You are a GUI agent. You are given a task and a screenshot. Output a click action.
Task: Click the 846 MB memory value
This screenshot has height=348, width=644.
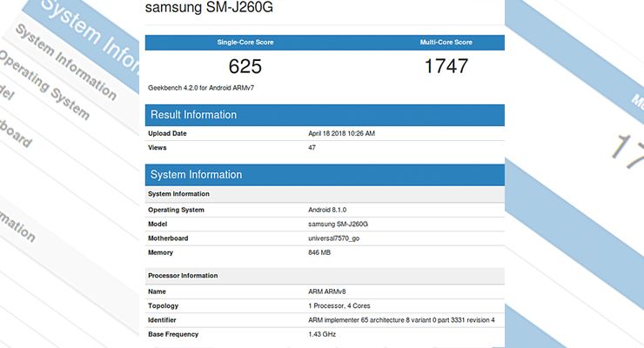tap(320, 251)
